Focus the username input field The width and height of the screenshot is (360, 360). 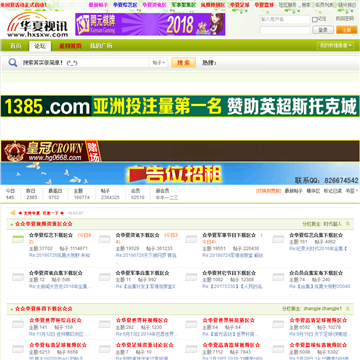pos(285,19)
